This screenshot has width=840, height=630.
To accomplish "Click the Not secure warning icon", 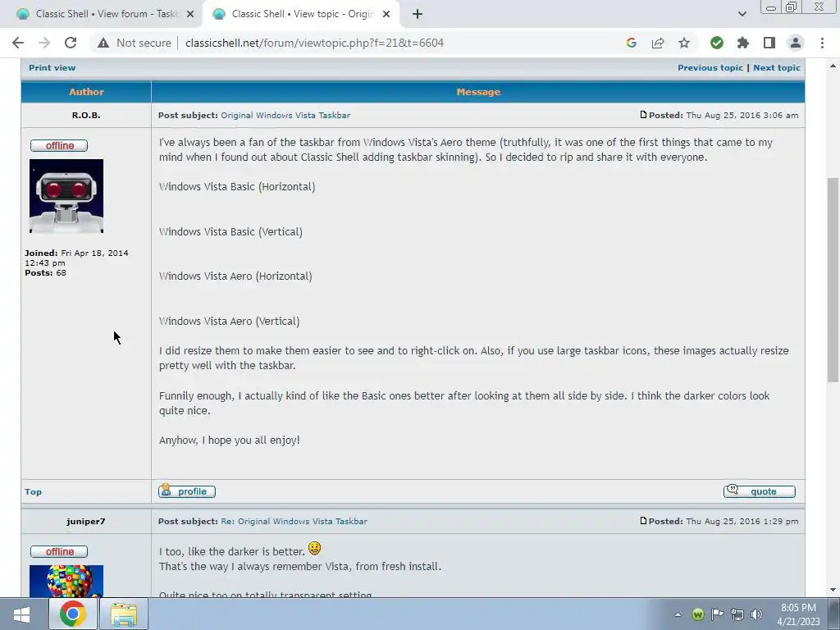I will [x=103, y=43].
